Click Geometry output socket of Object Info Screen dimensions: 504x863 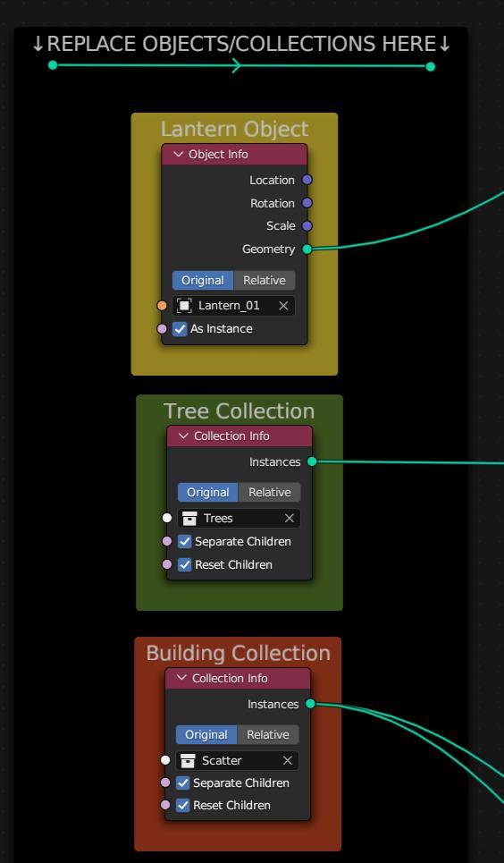coord(307,249)
